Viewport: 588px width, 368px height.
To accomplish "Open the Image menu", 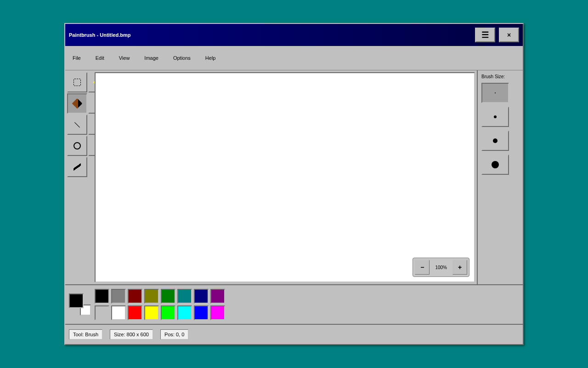I will point(151,58).
